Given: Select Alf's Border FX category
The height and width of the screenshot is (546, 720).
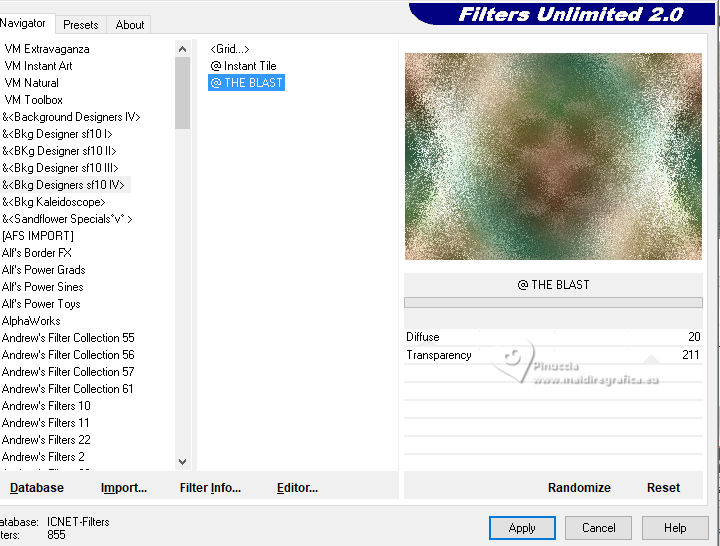Looking at the screenshot, I should (37, 253).
